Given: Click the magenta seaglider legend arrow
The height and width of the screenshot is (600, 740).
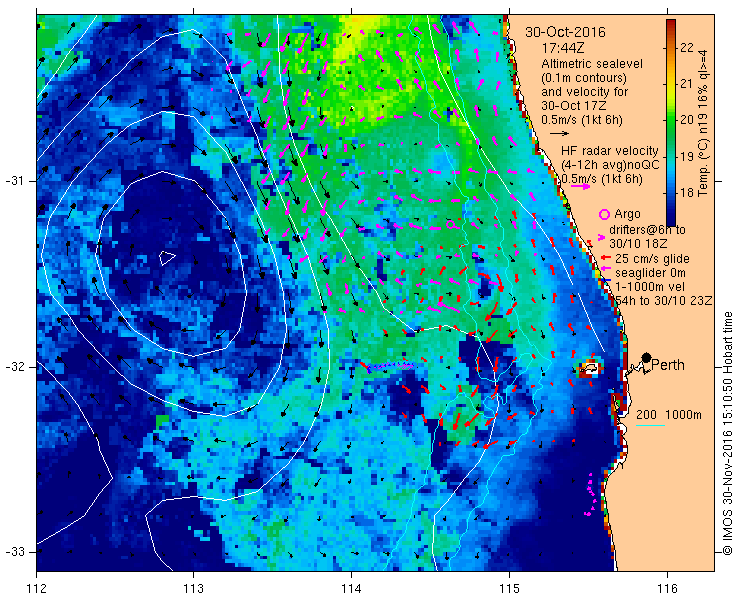Looking at the screenshot, I should [606, 269].
